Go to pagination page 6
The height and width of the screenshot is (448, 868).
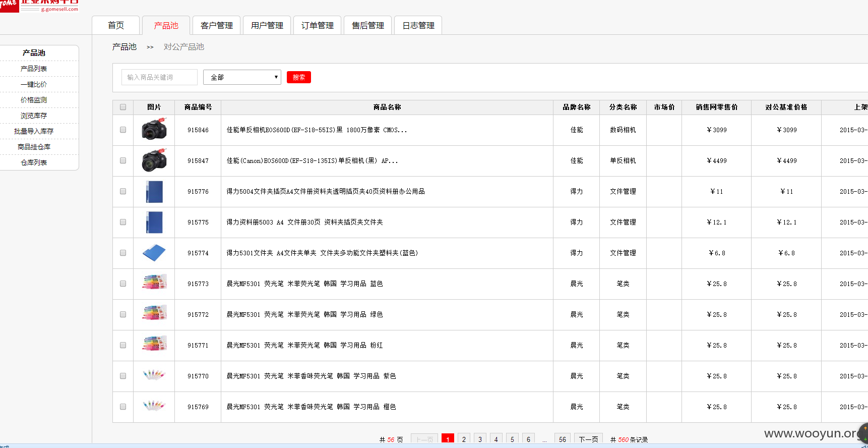coord(529,439)
